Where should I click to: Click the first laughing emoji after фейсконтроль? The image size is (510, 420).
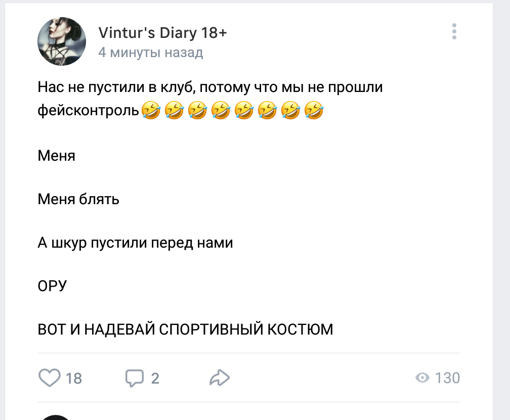(149, 110)
